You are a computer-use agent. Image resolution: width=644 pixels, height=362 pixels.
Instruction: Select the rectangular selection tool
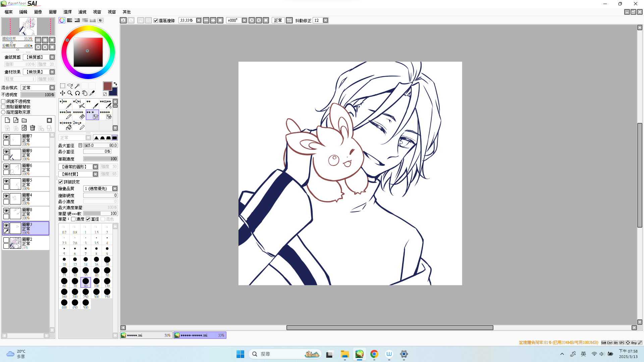coord(63,86)
